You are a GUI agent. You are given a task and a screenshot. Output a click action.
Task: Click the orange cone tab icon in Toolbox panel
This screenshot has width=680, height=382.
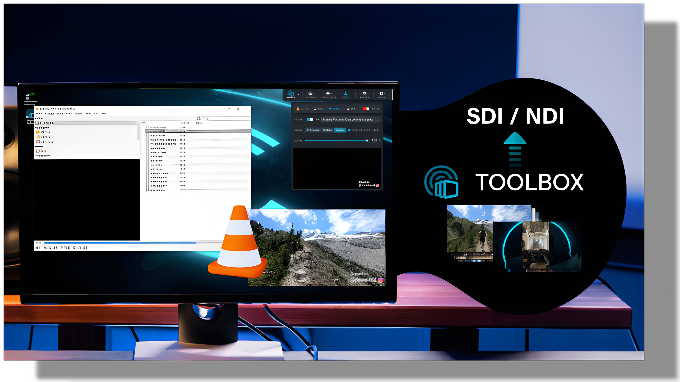pyautogui.click(x=298, y=109)
